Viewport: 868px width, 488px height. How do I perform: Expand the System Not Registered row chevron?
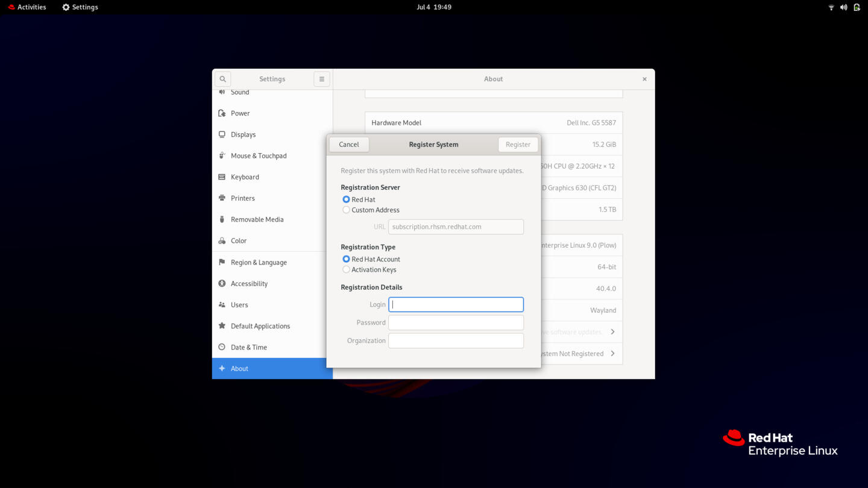click(612, 354)
